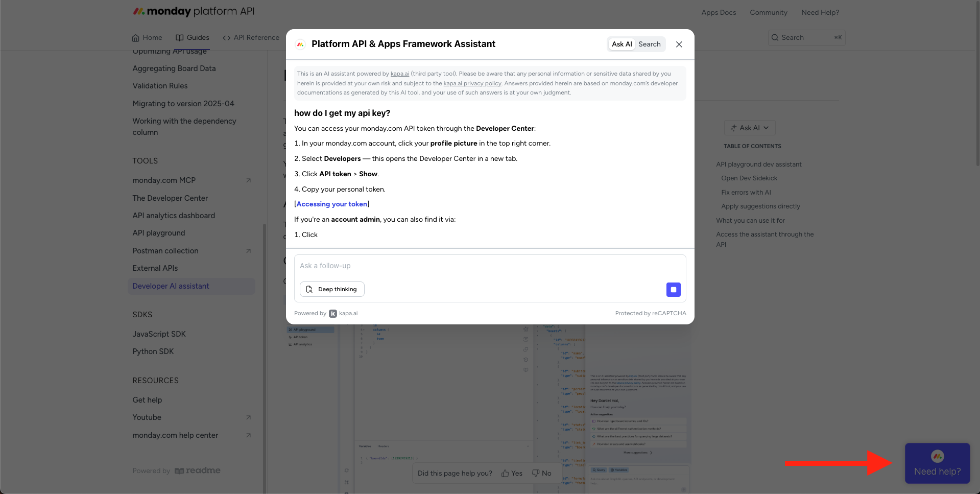Click the search magnifier icon
This screenshot has width=980, height=494.
[x=775, y=37]
